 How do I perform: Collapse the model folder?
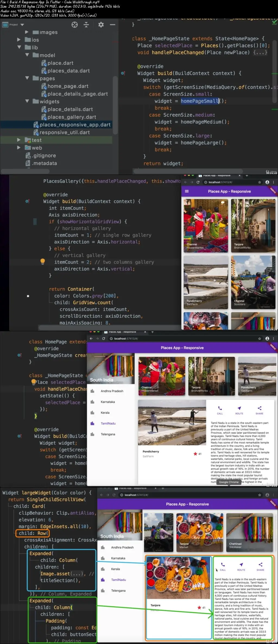click(27, 55)
